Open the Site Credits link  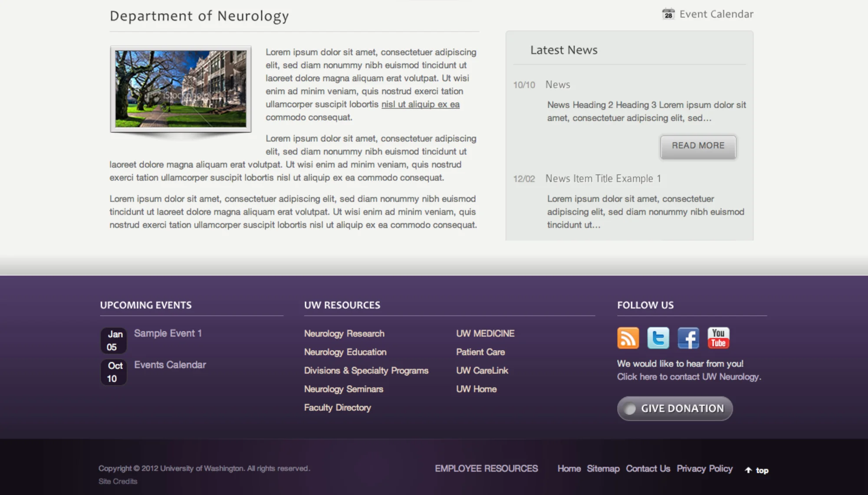click(x=118, y=481)
